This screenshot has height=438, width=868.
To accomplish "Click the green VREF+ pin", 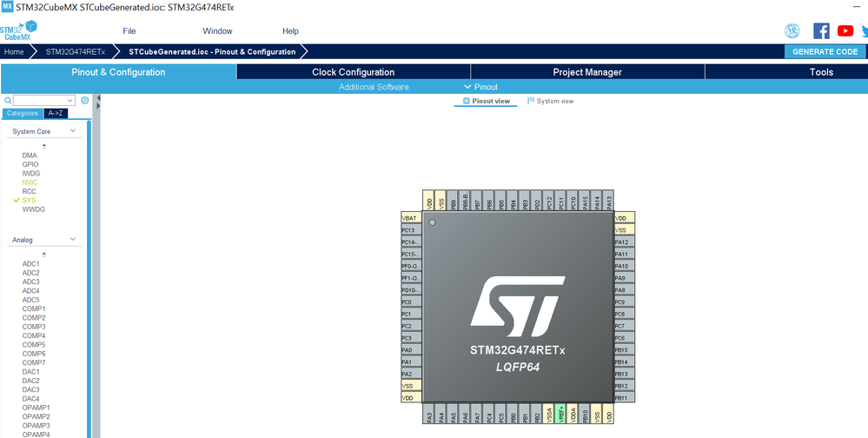I will click(x=560, y=414).
